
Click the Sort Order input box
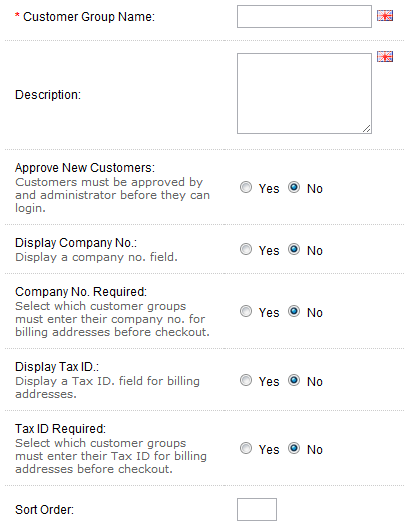click(257, 509)
